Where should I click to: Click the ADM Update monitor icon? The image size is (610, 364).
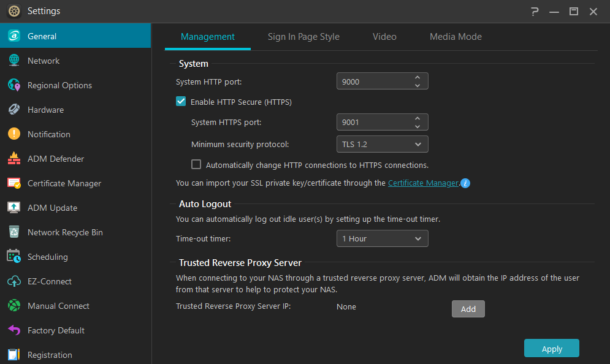[x=14, y=207]
